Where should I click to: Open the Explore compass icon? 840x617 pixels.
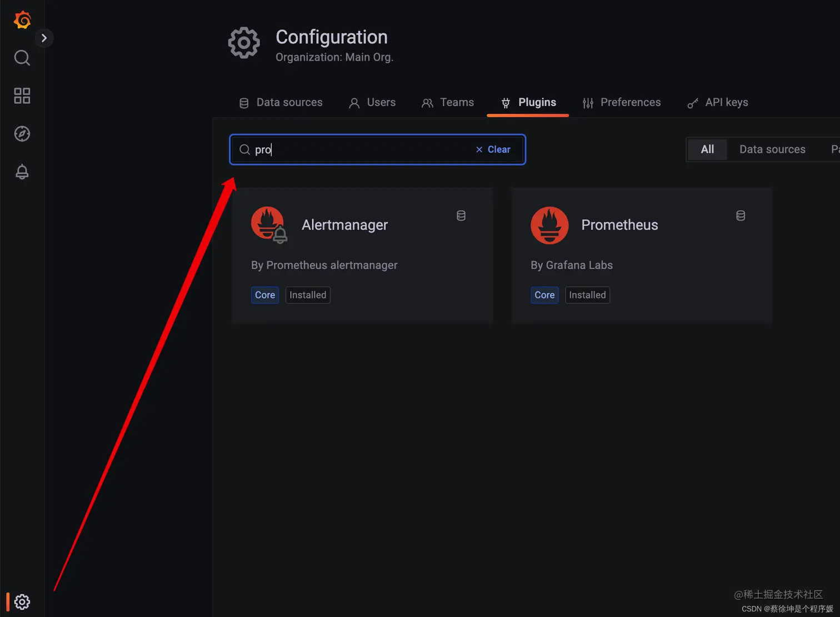pyautogui.click(x=22, y=133)
